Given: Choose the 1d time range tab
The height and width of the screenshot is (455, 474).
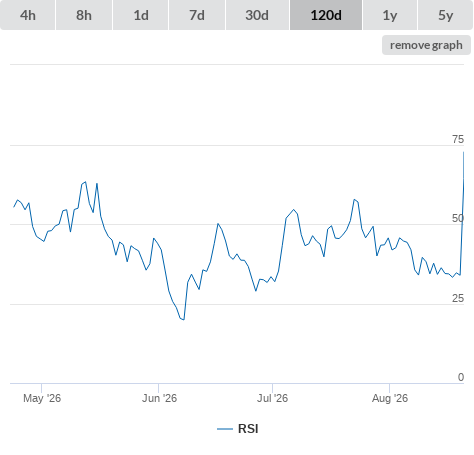Looking at the screenshot, I should click(x=141, y=15).
